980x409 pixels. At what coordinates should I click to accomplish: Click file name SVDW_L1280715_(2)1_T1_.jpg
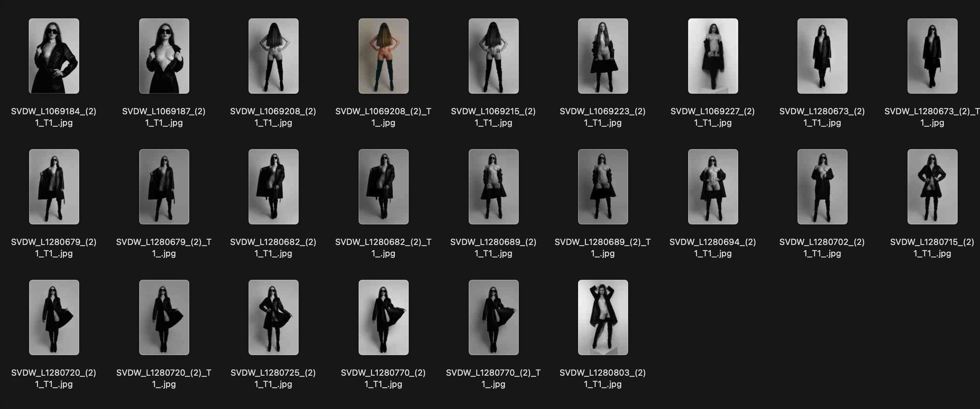pos(933,247)
